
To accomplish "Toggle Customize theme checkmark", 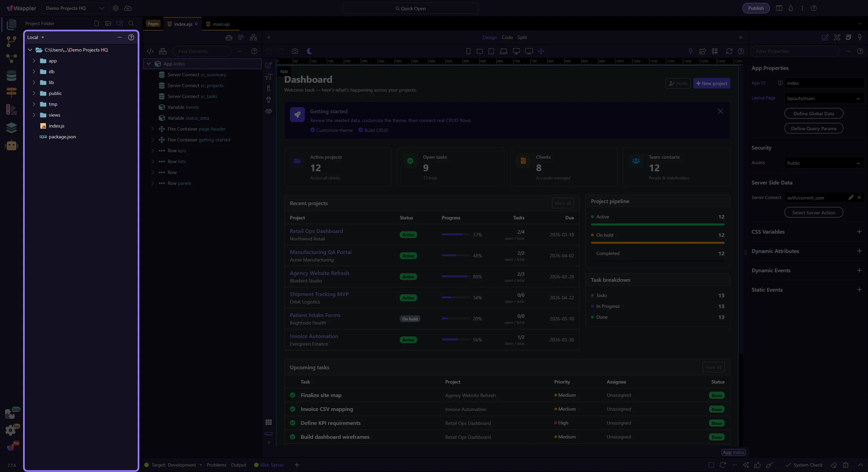I will click(313, 130).
